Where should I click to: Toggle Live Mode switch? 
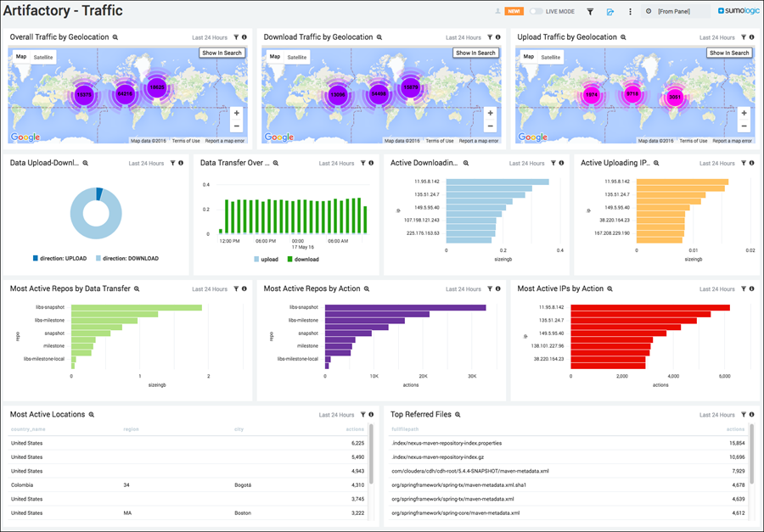[536, 12]
